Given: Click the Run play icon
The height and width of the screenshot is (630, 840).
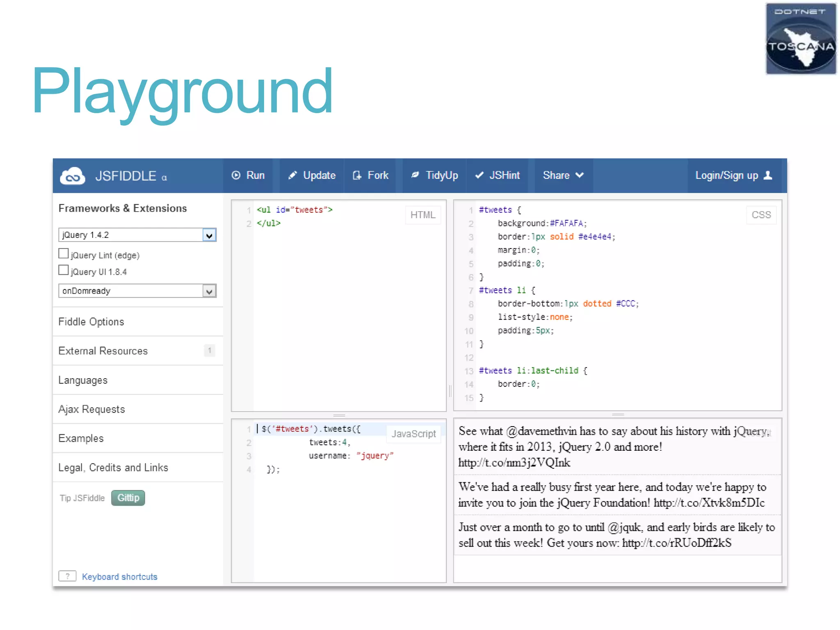Looking at the screenshot, I should 236,175.
